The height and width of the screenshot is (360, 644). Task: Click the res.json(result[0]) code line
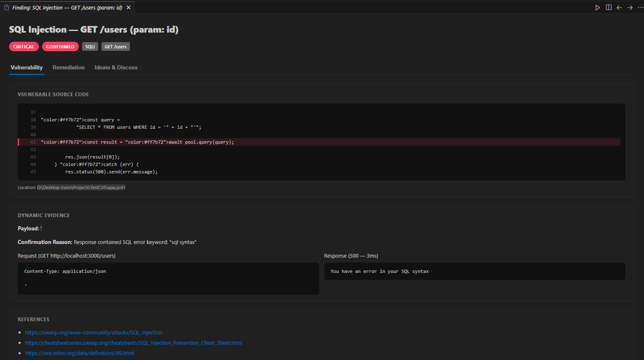92,157
